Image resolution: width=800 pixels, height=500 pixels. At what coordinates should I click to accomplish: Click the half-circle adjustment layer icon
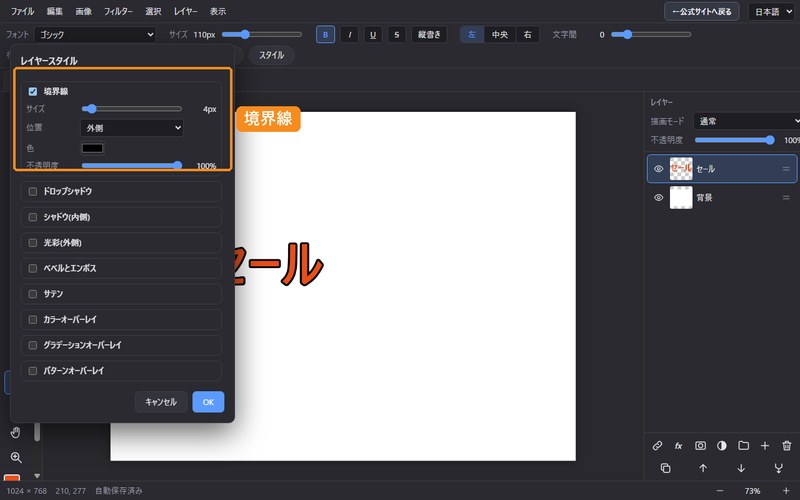pos(721,445)
